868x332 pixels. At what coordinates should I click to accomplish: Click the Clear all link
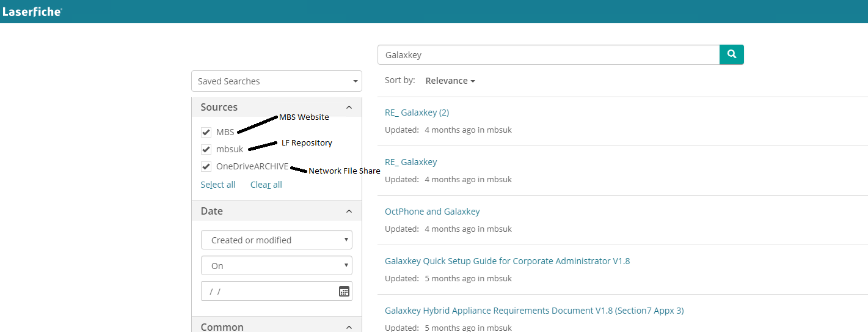coord(266,185)
